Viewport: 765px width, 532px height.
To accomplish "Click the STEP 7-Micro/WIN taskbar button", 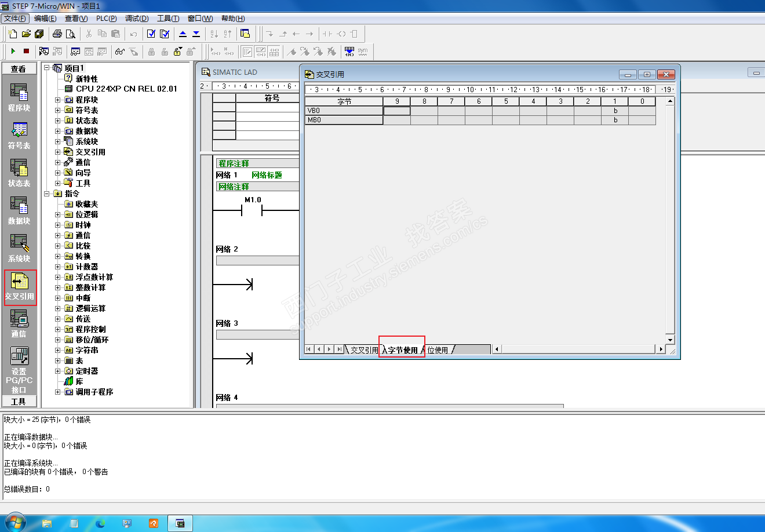I will (180, 523).
